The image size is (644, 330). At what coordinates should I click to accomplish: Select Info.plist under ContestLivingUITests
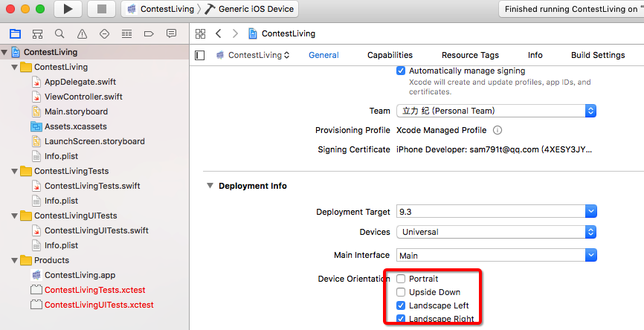pyautogui.click(x=61, y=245)
